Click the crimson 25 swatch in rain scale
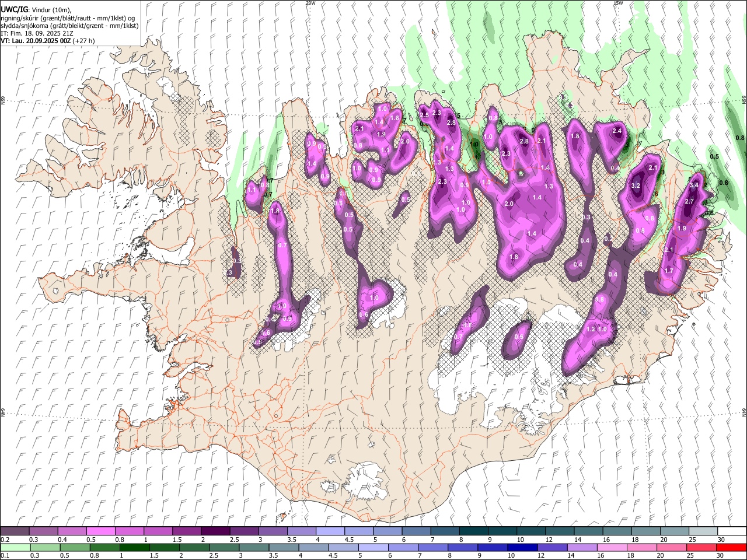The width and height of the screenshot is (747, 560). pos(702,547)
